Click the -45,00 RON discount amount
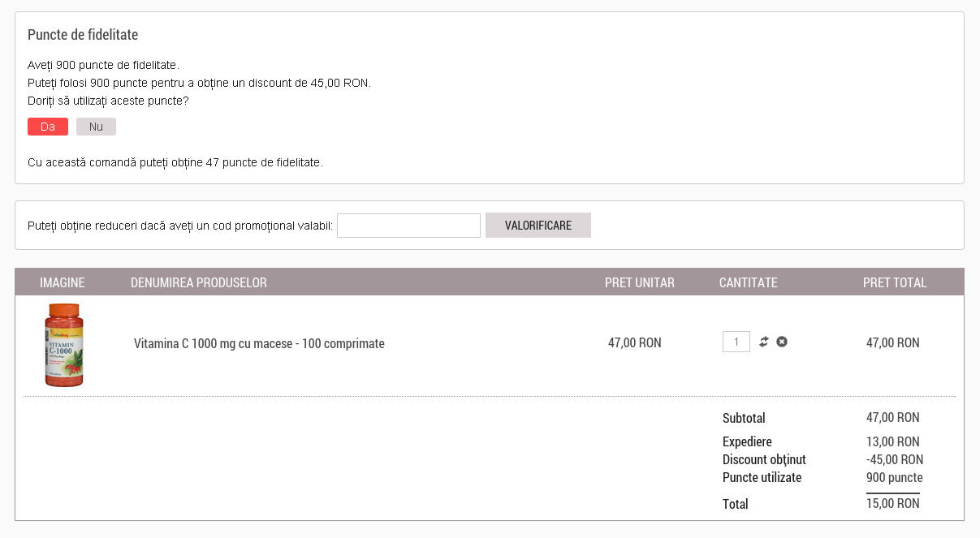Image resolution: width=980 pixels, height=538 pixels. tap(895, 459)
